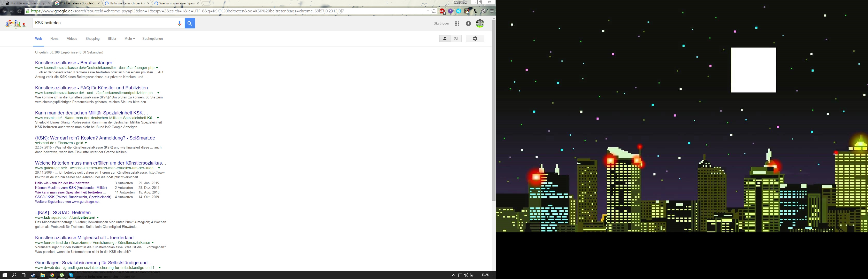Screen dimensions: 868x279
Task: Open the Action Center notifications
Action: (472, 275)
